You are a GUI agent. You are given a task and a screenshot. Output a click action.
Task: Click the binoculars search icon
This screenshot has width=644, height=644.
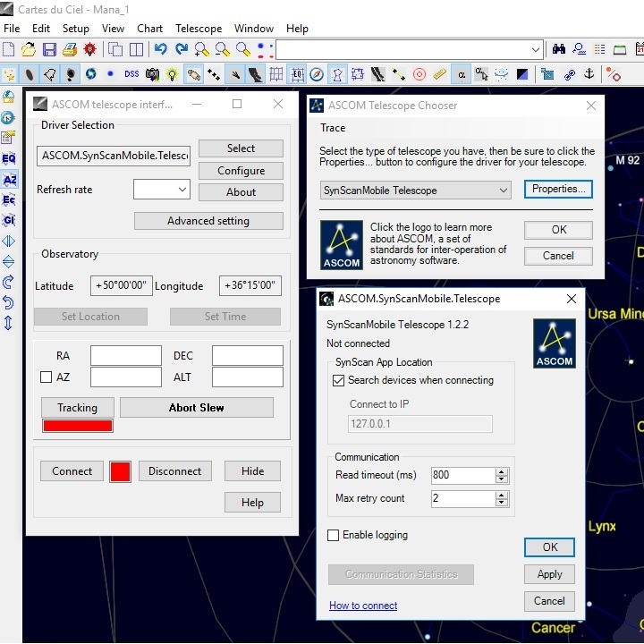point(559,50)
